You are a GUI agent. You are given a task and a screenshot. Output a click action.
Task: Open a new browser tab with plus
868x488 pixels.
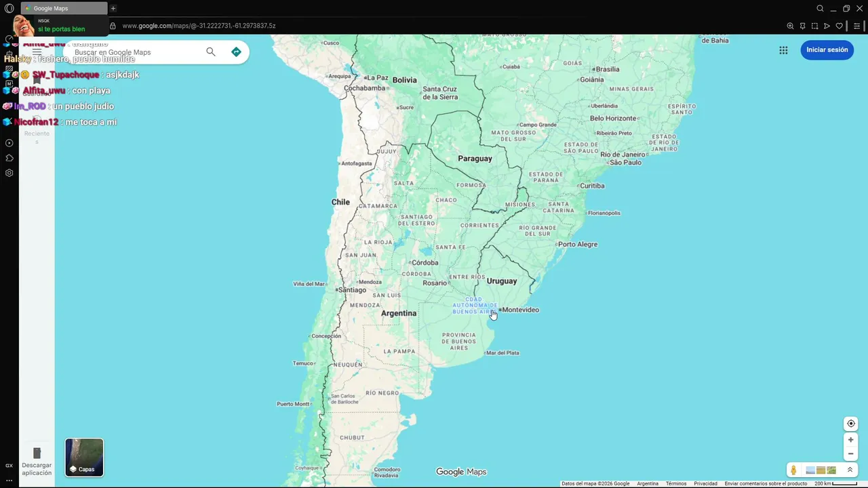pos(113,8)
